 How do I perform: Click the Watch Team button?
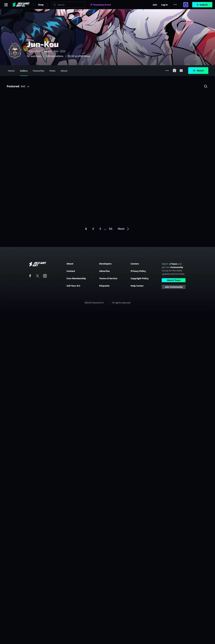[x=173, y=280]
